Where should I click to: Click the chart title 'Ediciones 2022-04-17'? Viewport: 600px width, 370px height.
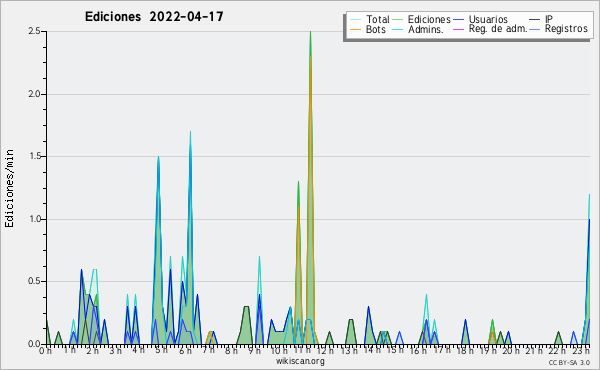[154, 17]
